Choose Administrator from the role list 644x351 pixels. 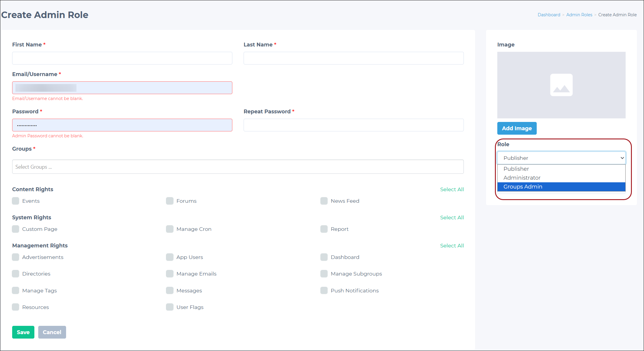(561, 178)
